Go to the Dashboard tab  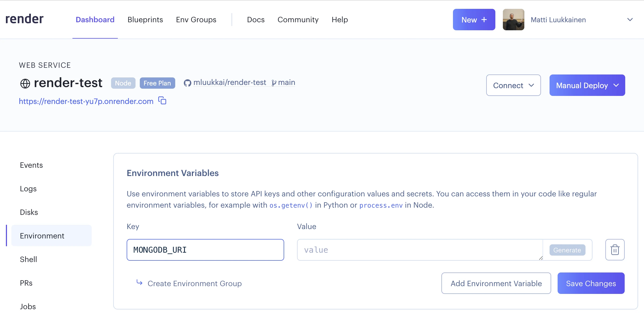coord(95,20)
